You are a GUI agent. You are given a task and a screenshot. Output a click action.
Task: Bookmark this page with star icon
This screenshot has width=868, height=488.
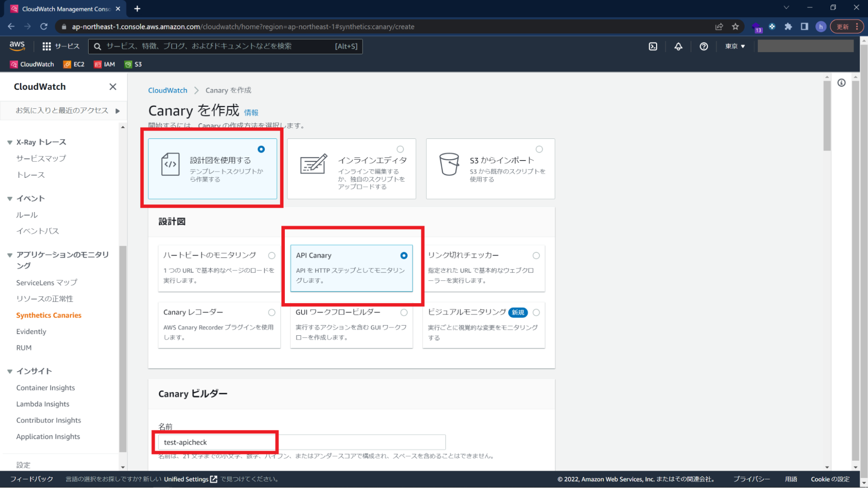pos(735,26)
